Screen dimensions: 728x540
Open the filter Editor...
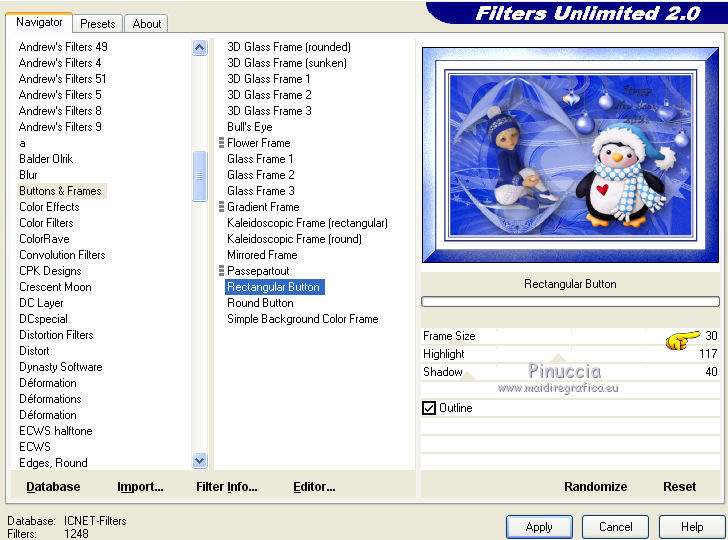tap(314, 487)
